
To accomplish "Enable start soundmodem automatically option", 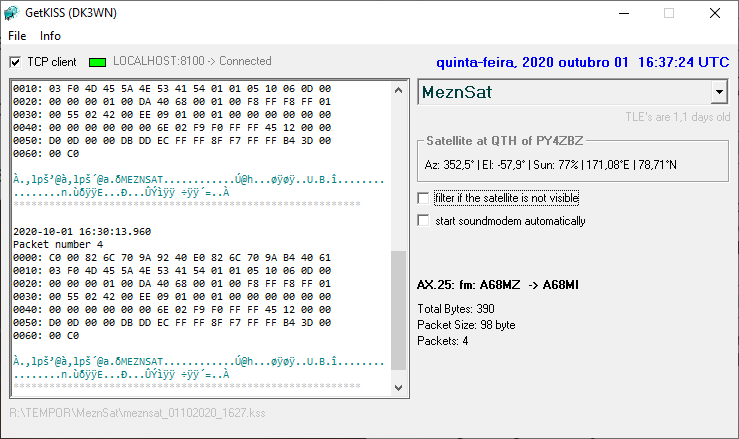I will click(x=423, y=220).
